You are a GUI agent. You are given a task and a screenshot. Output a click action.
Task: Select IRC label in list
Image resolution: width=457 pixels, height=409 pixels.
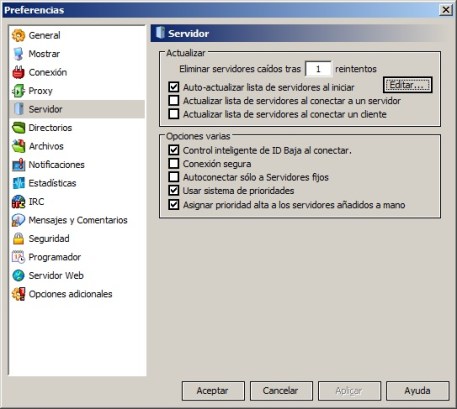[x=36, y=202]
